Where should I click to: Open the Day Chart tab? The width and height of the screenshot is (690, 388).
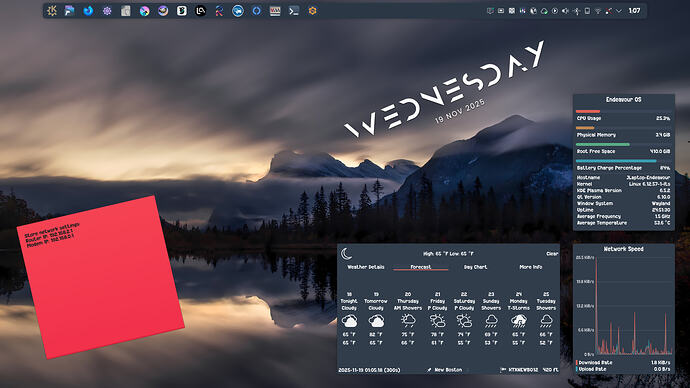[475, 267]
